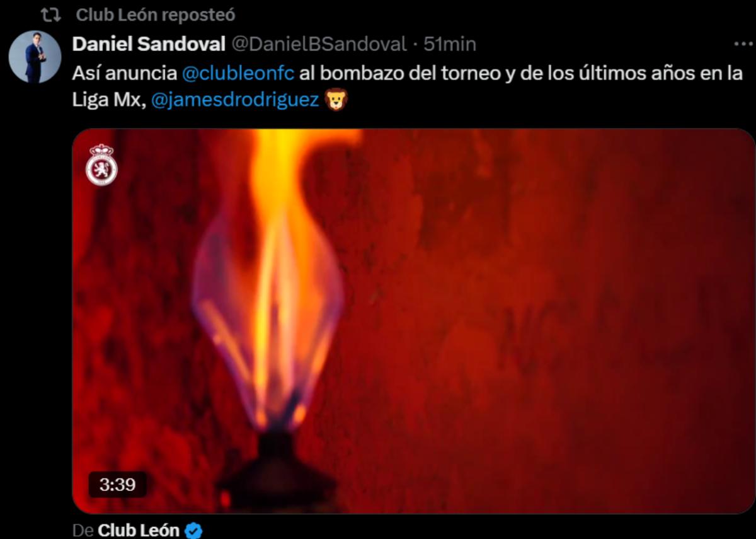The image size is (756, 539).
Task: Follow the @clubleonfc mention link
Action: [x=238, y=73]
